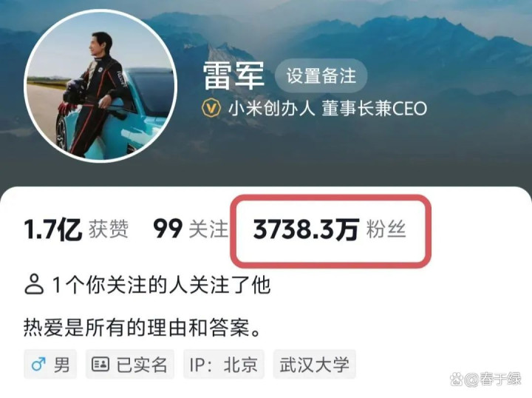Click the @春于绿 watermark text

click(x=493, y=379)
